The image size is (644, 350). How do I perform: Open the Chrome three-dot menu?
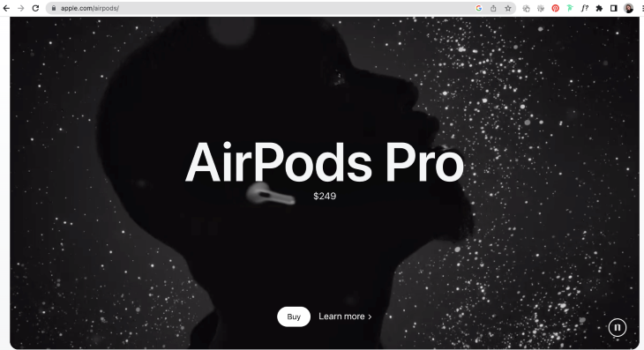(642, 8)
